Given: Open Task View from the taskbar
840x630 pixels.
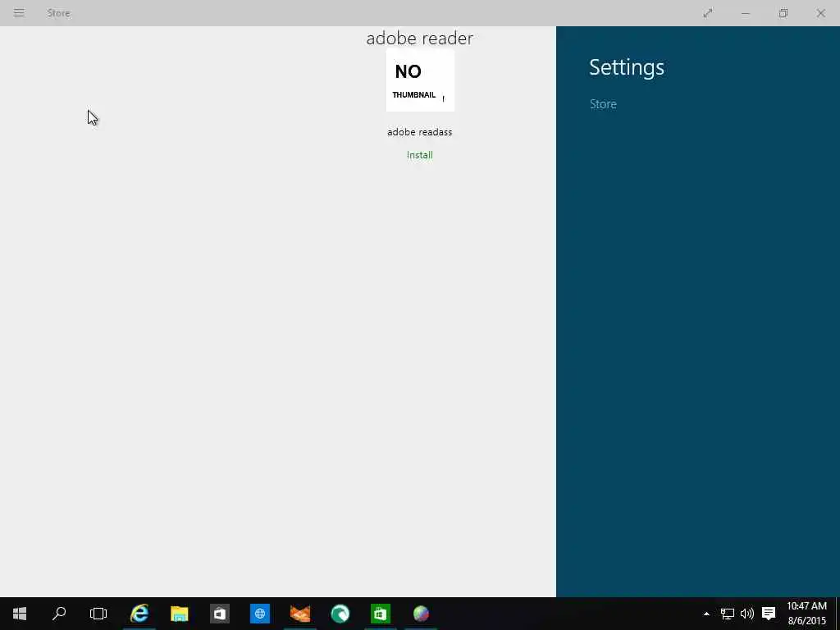Looking at the screenshot, I should [x=98, y=614].
